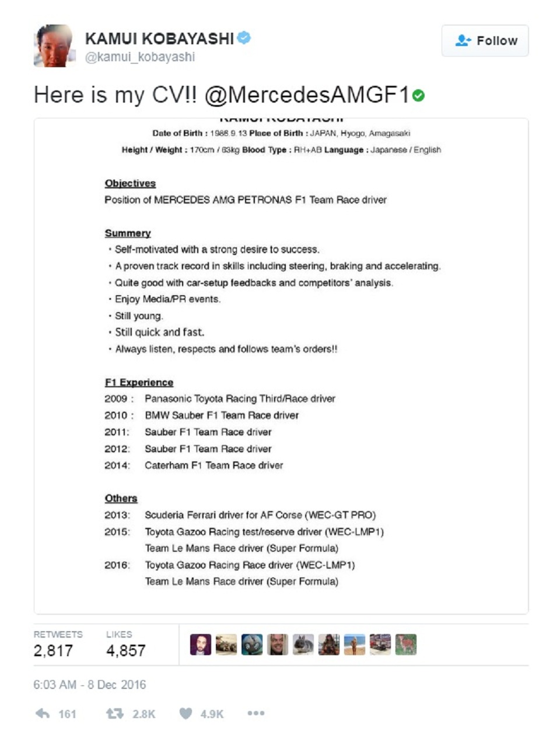Open the @MercedesAMGF1 mention link
560x749 pixels.
click(x=307, y=94)
